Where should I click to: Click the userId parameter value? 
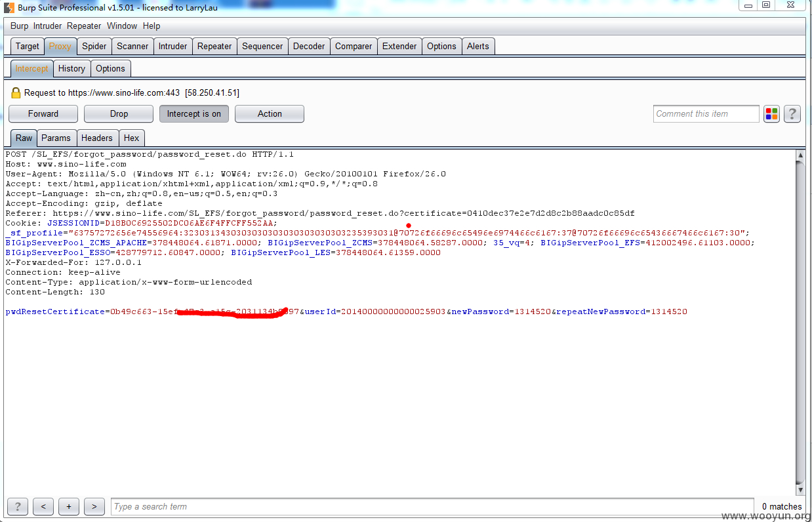[x=394, y=312]
